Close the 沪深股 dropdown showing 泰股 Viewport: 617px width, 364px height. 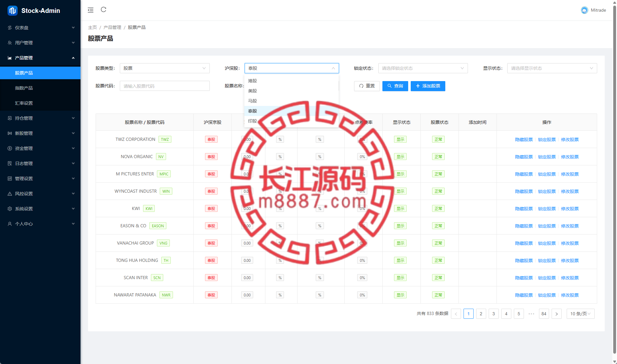(x=292, y=68)
